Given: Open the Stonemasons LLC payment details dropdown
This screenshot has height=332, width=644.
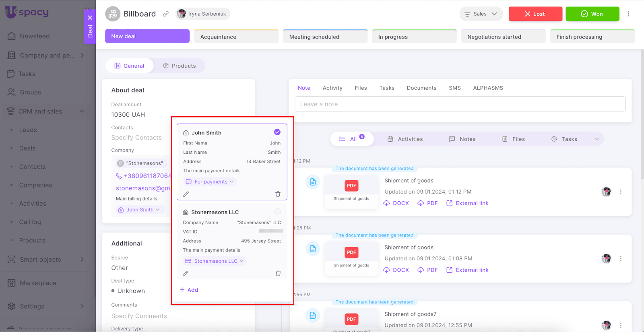Looking at the screenshot, I should tap(215, 261).
